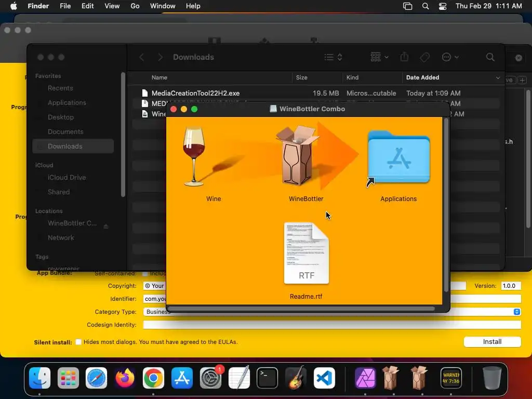Select Downloads in sidebar
This screenshot has width=532, height=399.
73,146
